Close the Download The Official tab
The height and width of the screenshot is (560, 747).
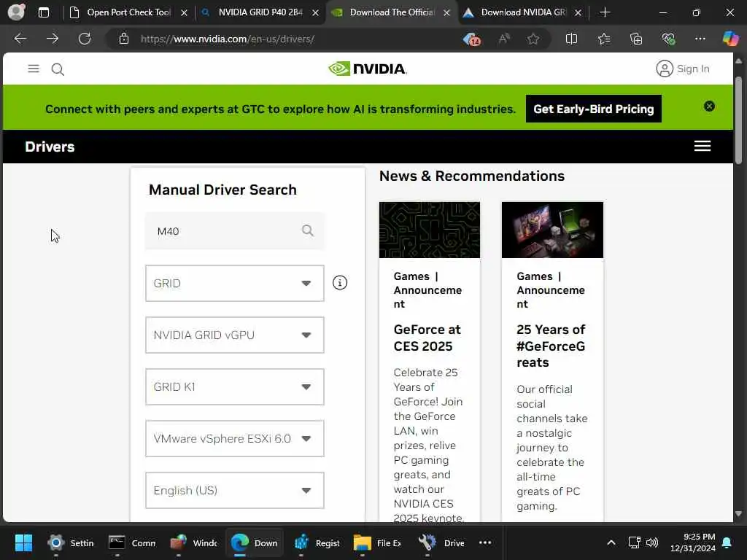click(x=447, y=13)
